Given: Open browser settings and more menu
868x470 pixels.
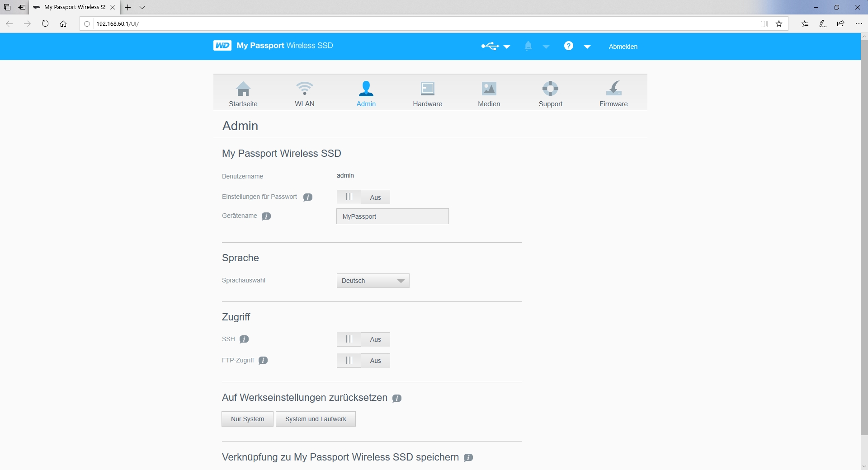Looking at the screenshot, I should tap(859, 24).
